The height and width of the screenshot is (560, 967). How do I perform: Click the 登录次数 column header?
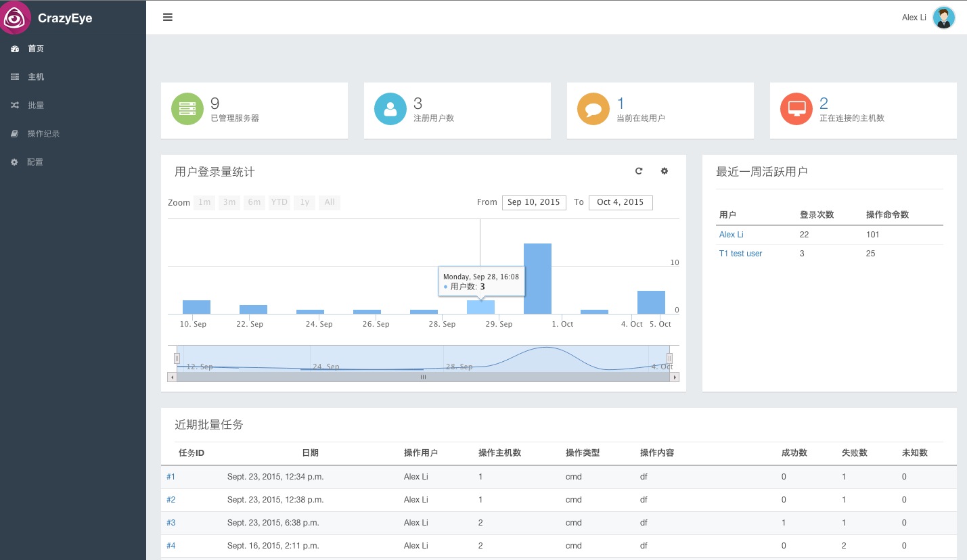point(817,215)
